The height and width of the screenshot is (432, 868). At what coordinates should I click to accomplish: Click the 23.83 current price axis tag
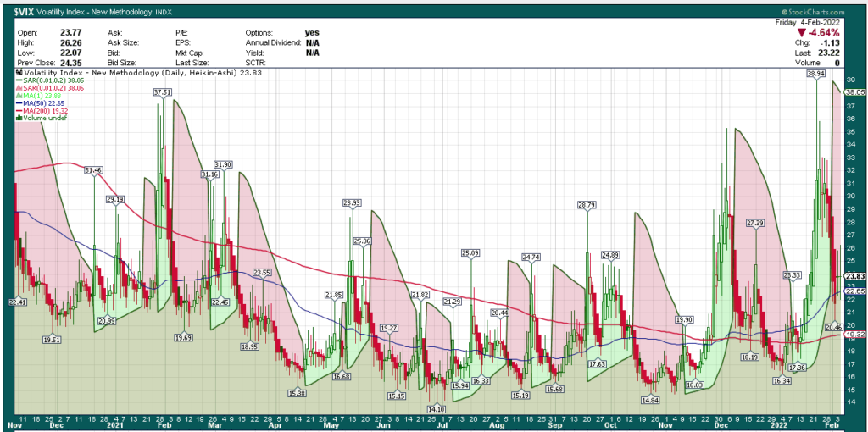(x=854, y=275)
